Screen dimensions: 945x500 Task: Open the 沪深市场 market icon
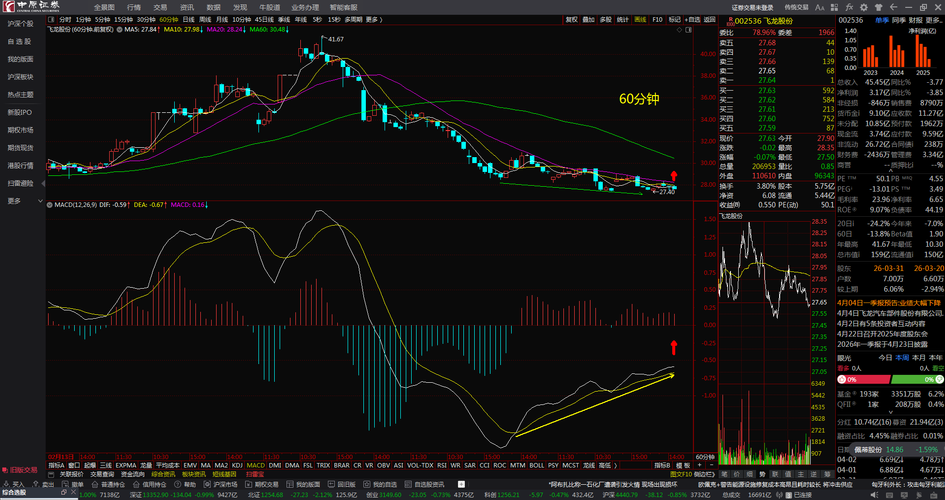[x=207, y=484]
